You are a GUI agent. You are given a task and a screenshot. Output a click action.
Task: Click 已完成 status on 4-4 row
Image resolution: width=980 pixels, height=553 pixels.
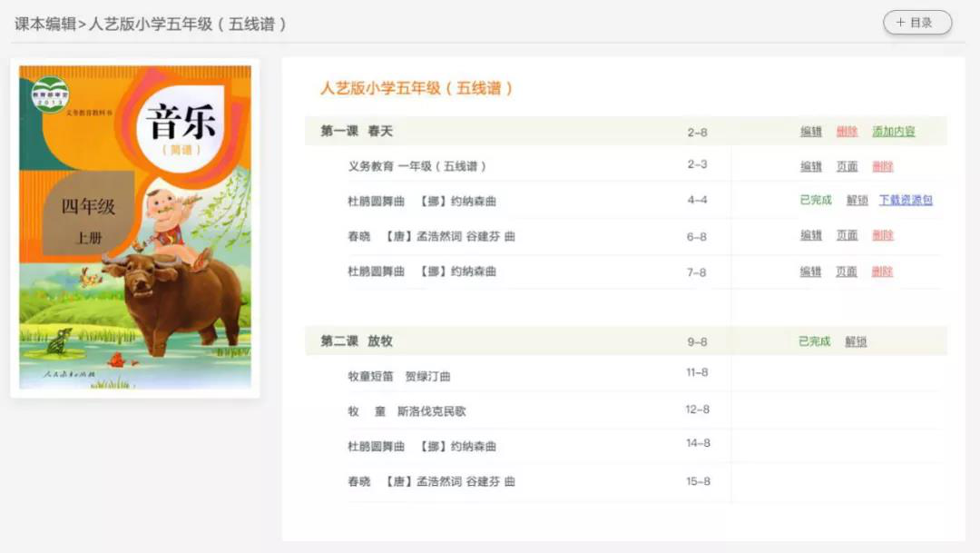(816, 200)
